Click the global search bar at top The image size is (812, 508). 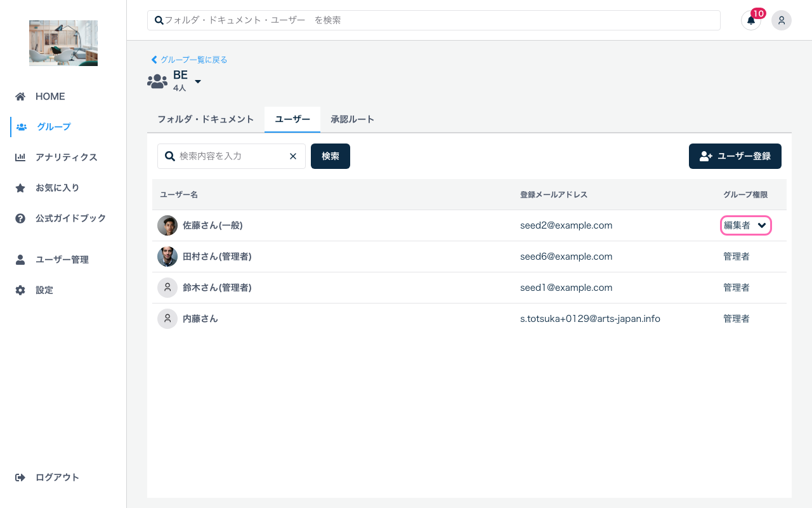tap(433, 20)
